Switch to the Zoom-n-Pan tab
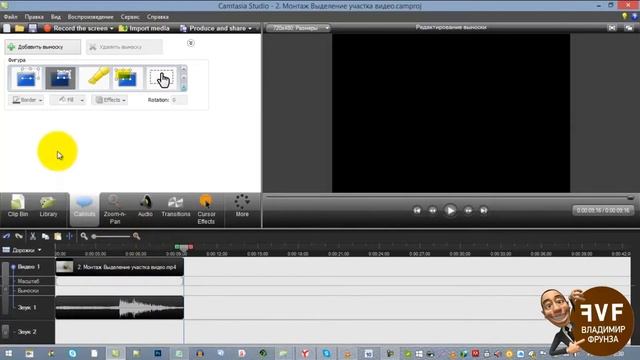The image size is (640, 360). pyautogui.click(x=115, y=209)
